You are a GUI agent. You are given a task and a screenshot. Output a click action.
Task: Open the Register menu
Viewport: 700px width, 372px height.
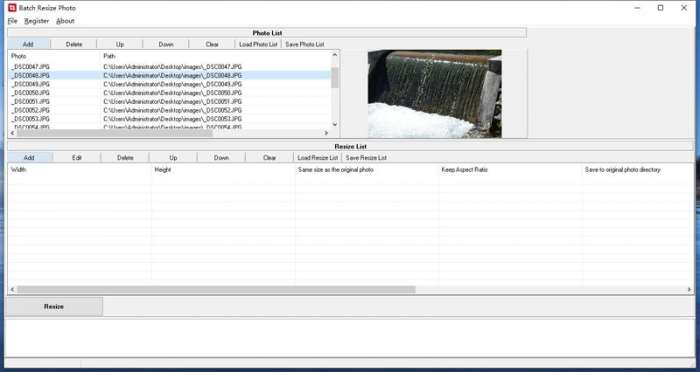[37, 21]
